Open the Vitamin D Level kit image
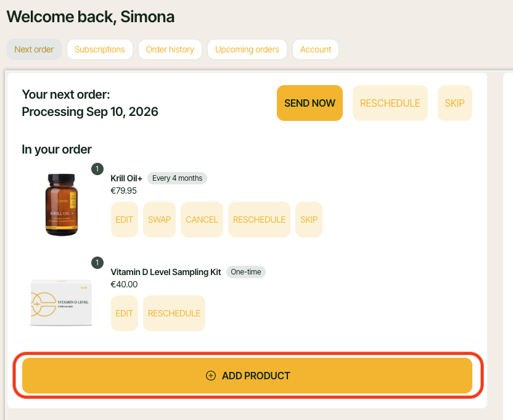 pyautogui.click(x=62, y=302)
